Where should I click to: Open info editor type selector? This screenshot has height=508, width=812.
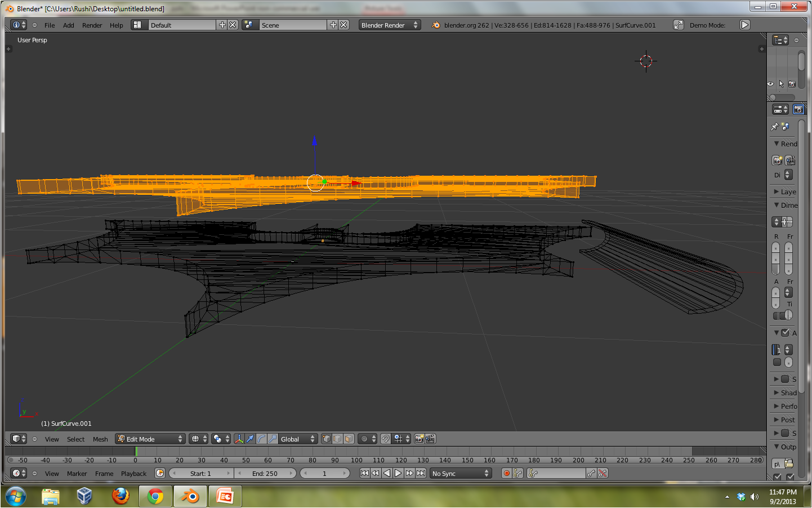click(19, 25)
